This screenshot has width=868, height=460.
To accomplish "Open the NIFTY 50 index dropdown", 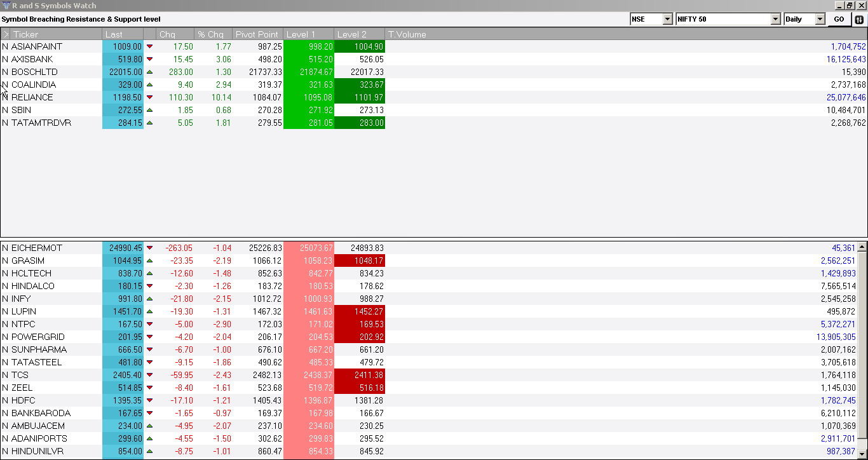I will [776, 19].
